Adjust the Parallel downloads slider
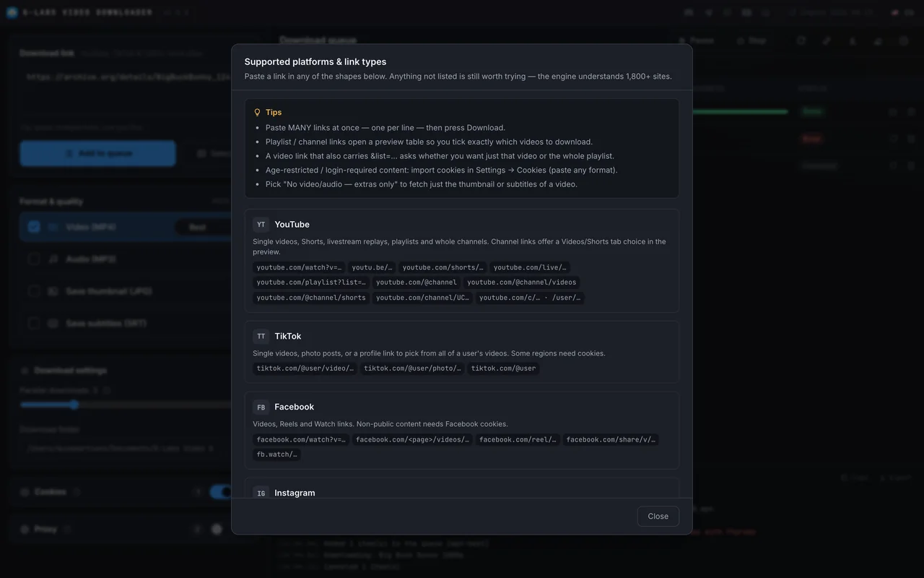 click(74, 405)
